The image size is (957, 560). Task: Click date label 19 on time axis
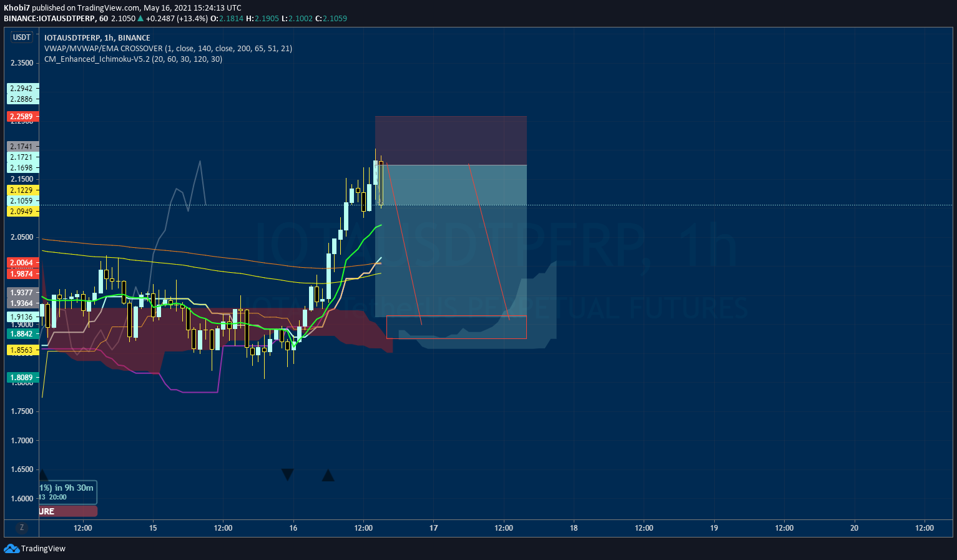click(714, 528)
